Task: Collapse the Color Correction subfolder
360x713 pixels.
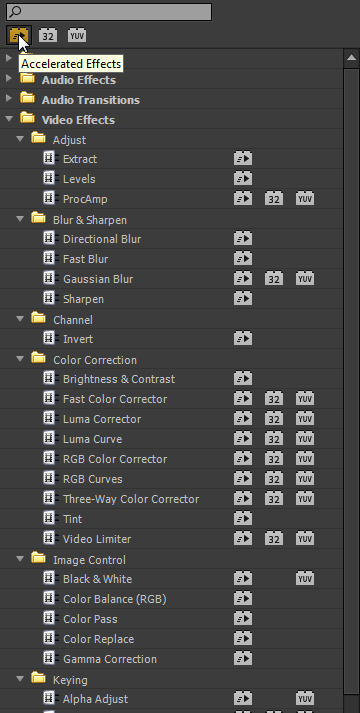Action: click(x=20, y=359)
